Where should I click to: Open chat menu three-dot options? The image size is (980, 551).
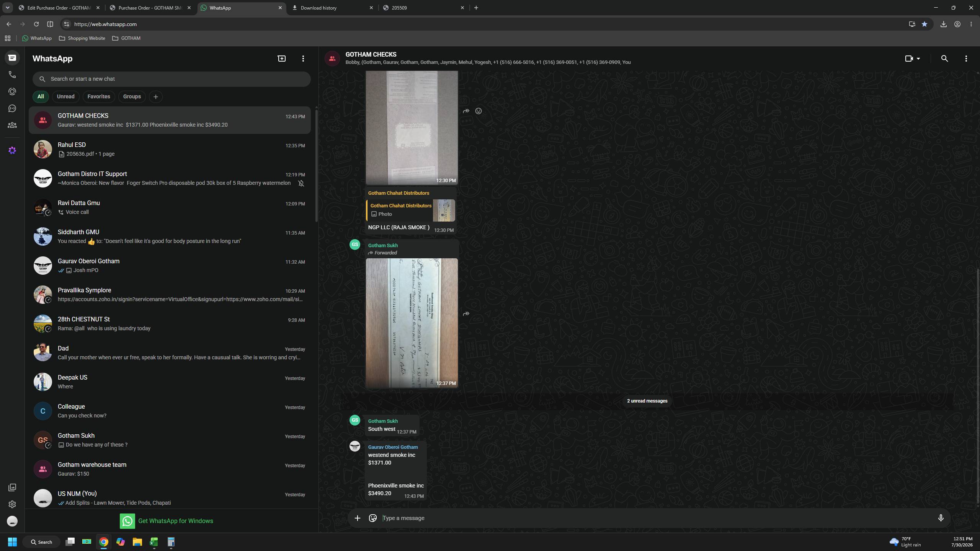point(966,59)
